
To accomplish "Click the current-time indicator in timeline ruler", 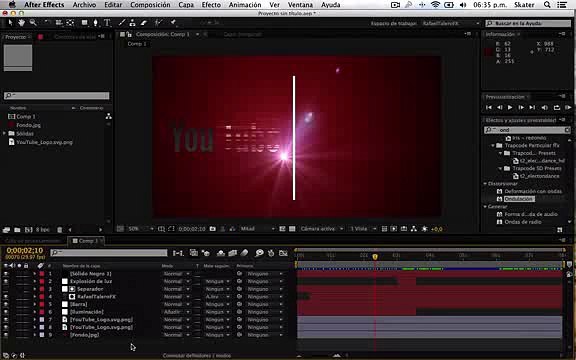I will [x=375, y=257].
